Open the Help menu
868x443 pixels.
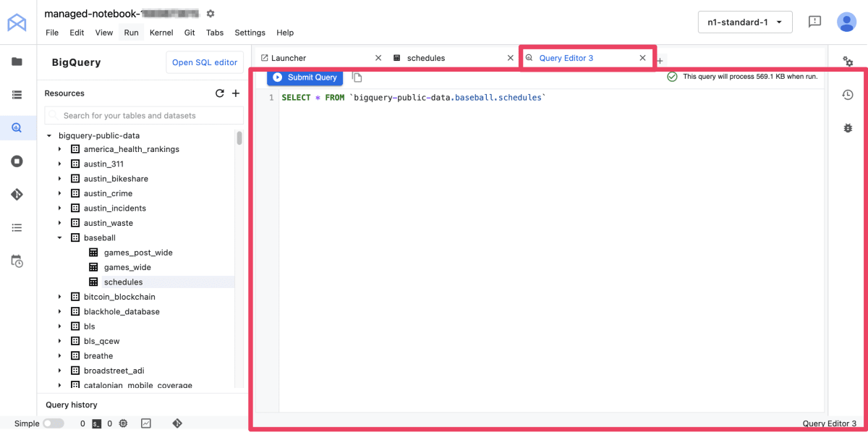285,33
